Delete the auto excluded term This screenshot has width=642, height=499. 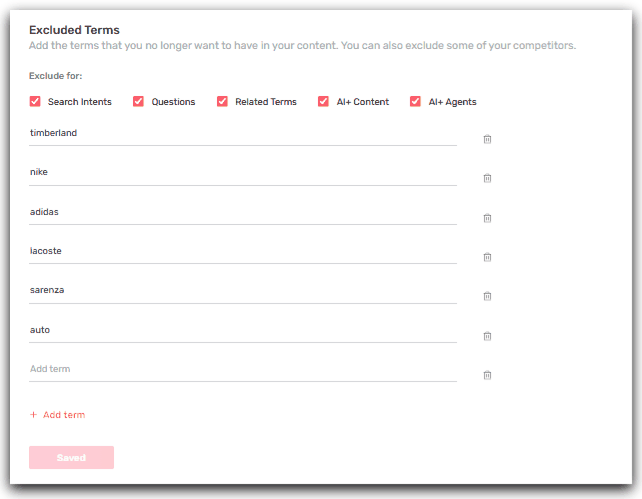pos(487,336)
